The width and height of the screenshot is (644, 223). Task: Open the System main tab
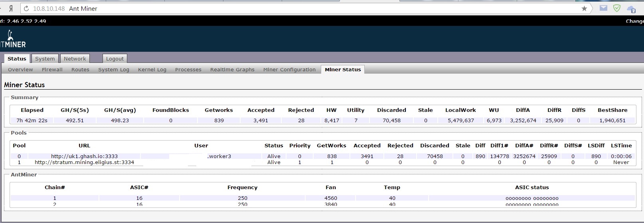tap(45, 59)
